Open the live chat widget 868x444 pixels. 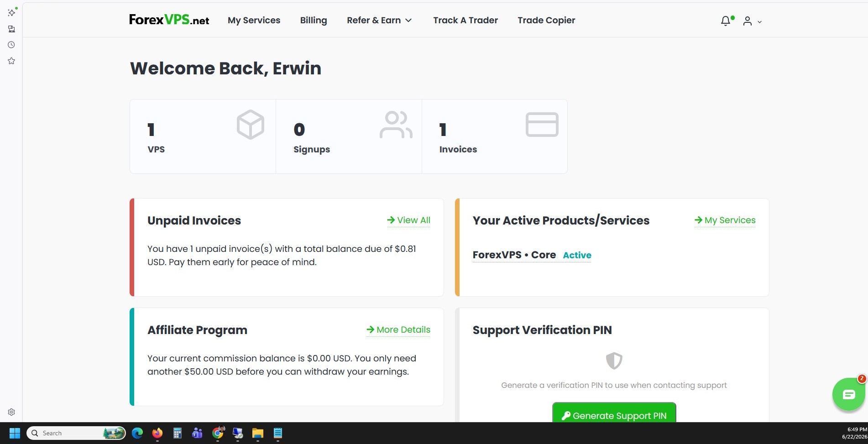tap(849, 394)
